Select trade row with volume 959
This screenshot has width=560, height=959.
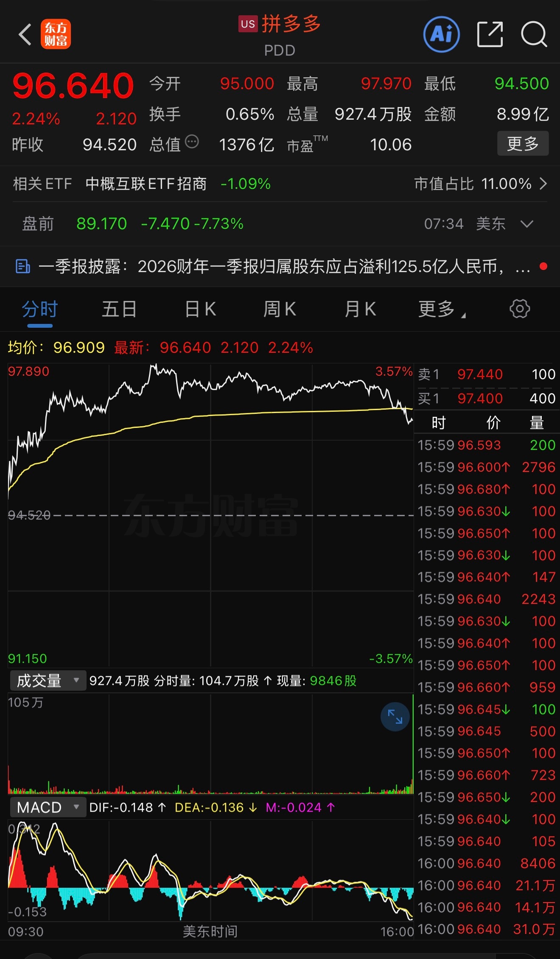tap(487, 687)
